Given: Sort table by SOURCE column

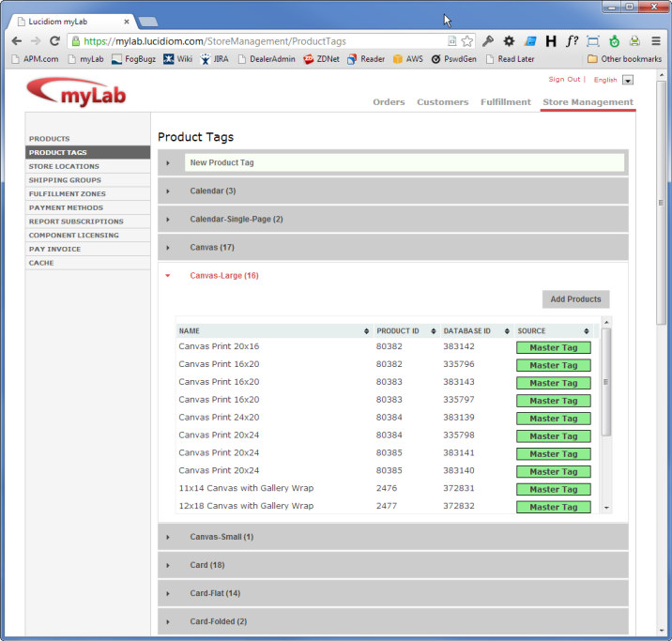Looking at the screenshot, I should [x=553, y=331].
